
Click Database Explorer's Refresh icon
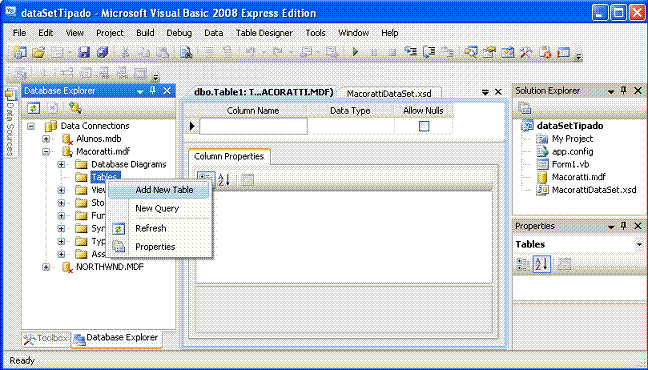[x=33, y=108]
